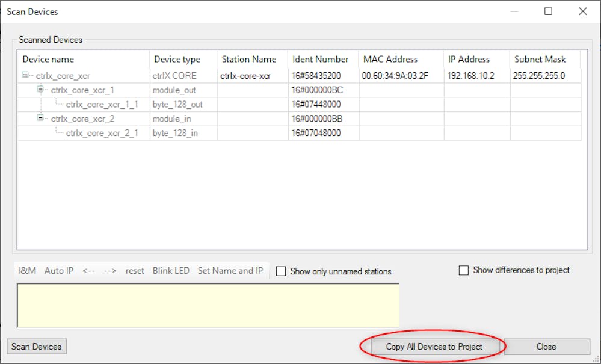This screenshot has height=364, width=601.
Task: Click subnet mask 255.255.255.0 cell
Action: 546,76
